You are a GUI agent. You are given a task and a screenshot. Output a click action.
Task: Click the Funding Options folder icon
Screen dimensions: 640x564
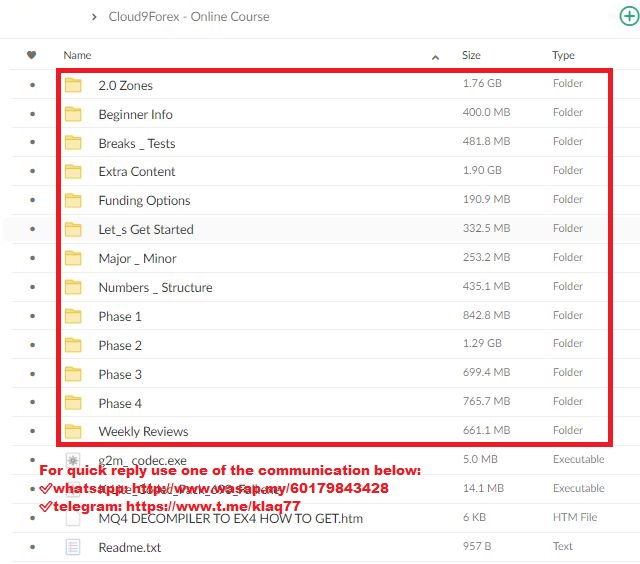coord(73,200)
